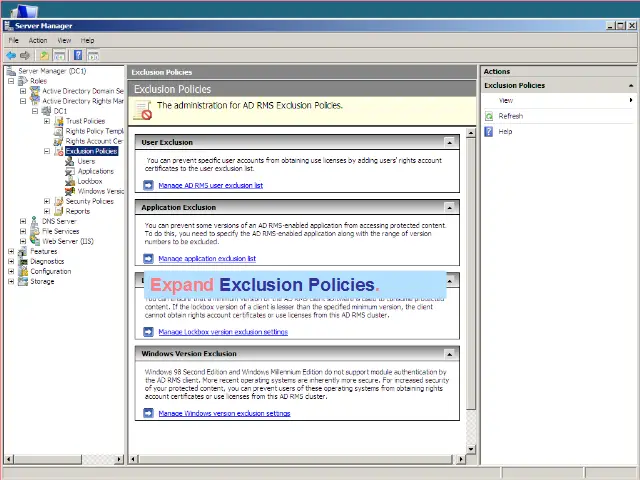Expand the Trust Policies node

(x=47, y=121)
